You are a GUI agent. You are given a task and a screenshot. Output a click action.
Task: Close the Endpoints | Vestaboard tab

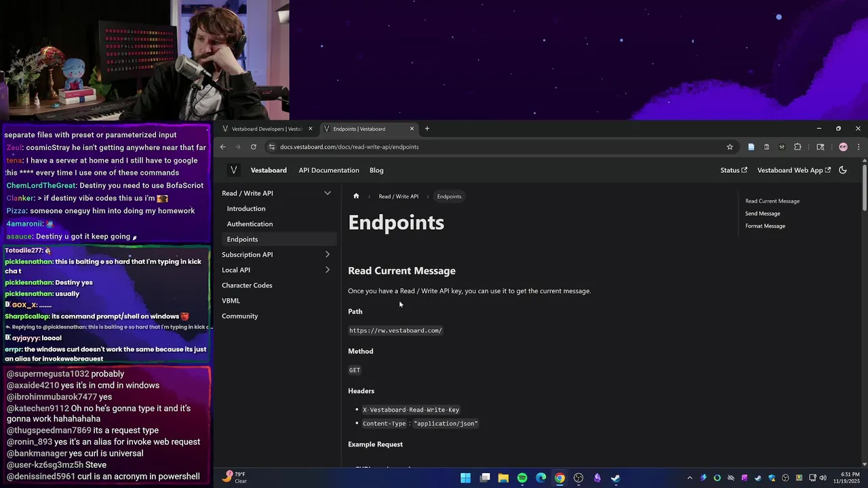click(x=412, y=129)
